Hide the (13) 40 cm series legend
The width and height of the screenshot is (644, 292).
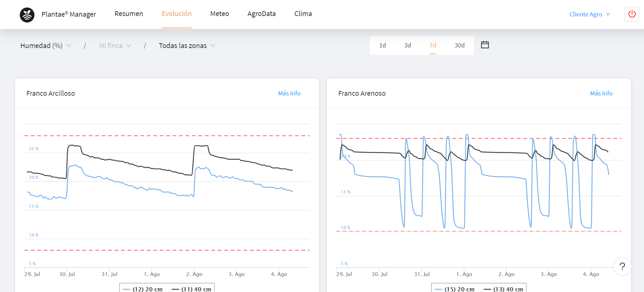click(504, 289)
